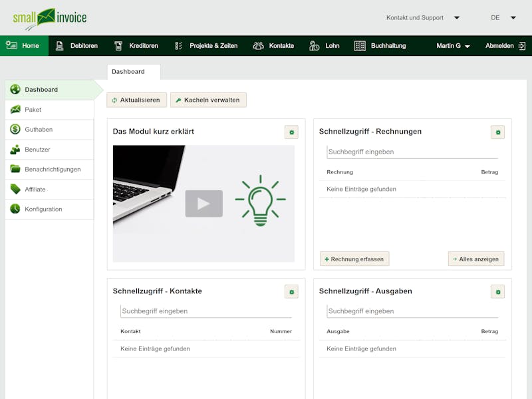Click the Kacheln verwalten button

[208, 100]
